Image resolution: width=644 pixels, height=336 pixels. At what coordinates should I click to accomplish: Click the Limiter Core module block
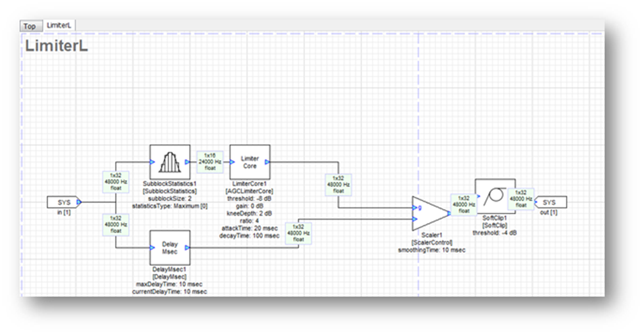pos(250,161)
